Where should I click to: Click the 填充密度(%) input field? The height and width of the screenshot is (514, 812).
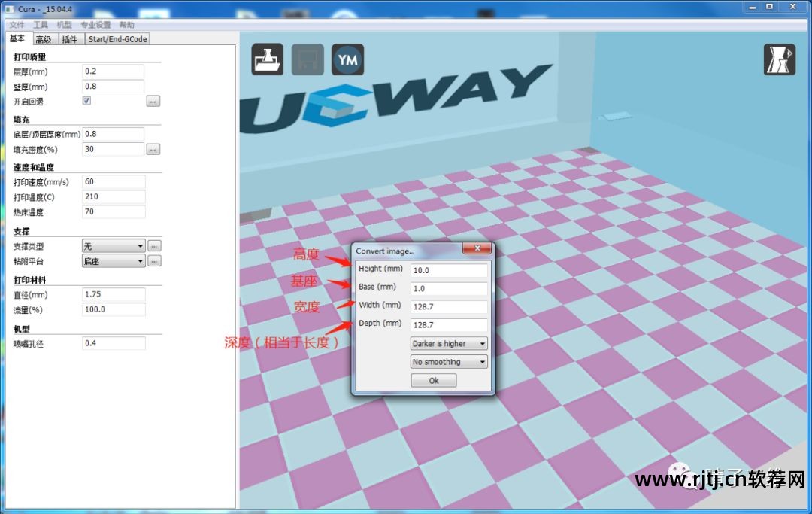113,149
